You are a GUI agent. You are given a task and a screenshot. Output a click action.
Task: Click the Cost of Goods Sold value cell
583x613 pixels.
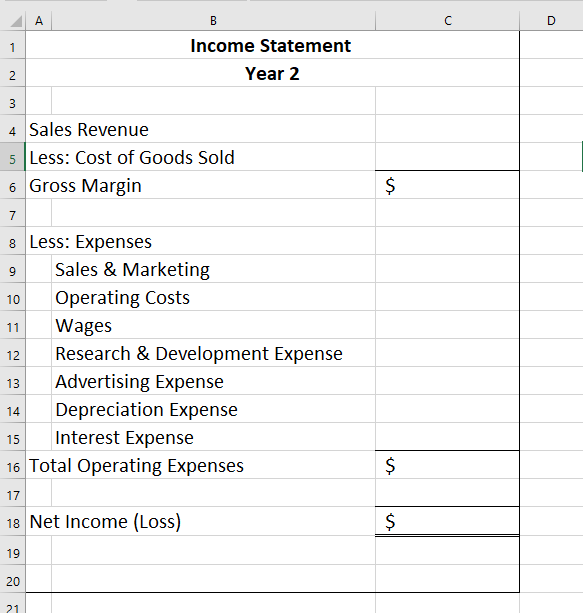[x=448, y=157]
